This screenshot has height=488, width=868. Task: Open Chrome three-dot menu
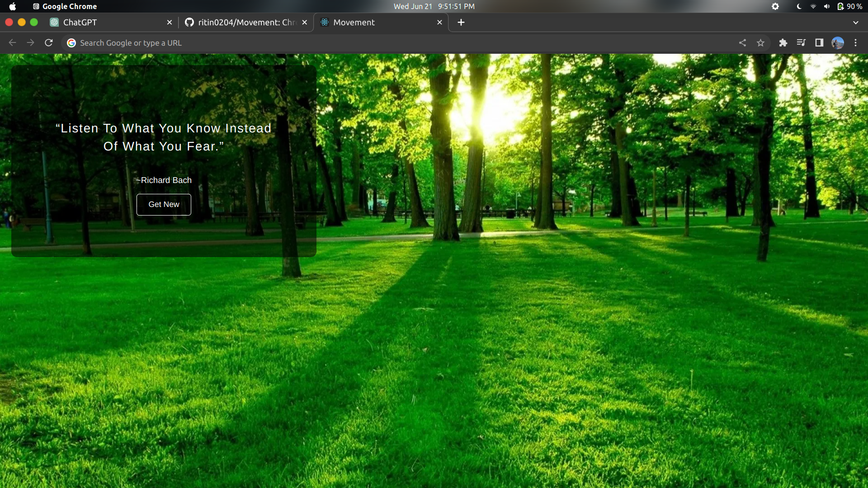(855, 42)
